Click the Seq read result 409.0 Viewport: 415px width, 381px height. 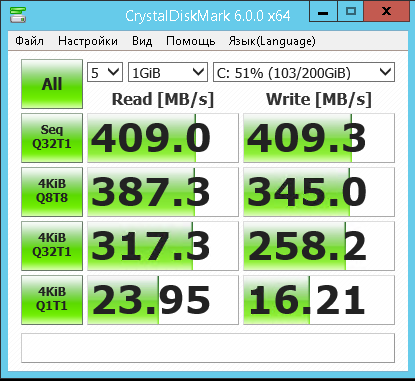tap(163, 138)
